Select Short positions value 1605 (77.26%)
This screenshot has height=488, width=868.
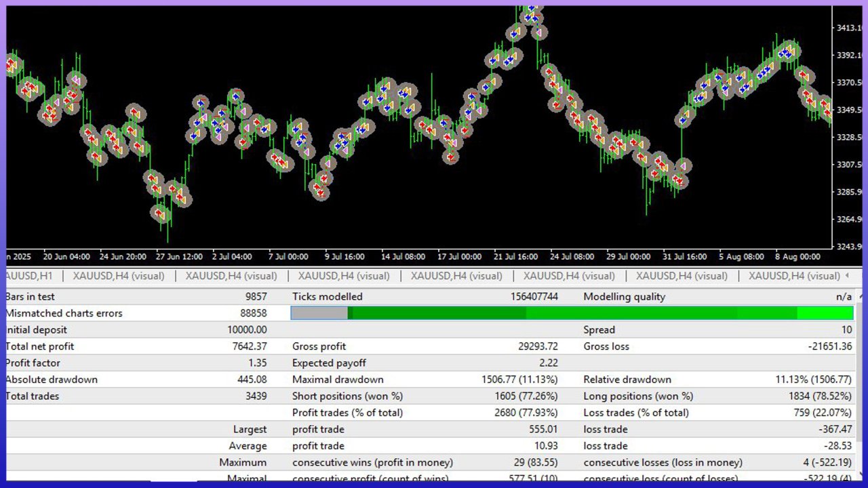tap(525, 396)
